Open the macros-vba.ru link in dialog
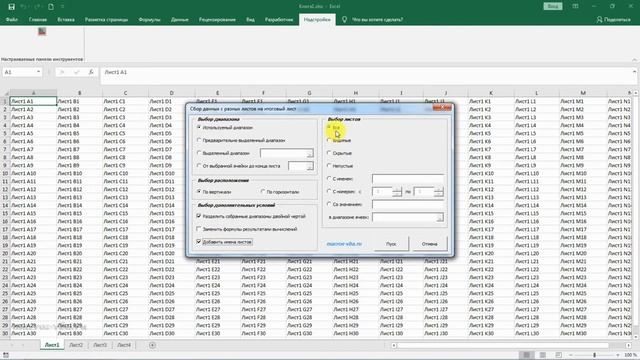The height and width of the screenshot is (360, 640). pyautogui.click(x=344, y=244)
